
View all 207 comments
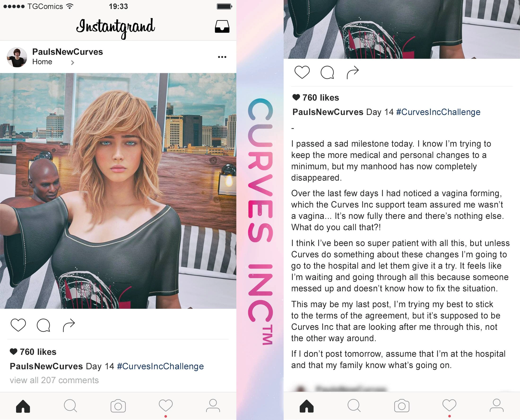54,380
